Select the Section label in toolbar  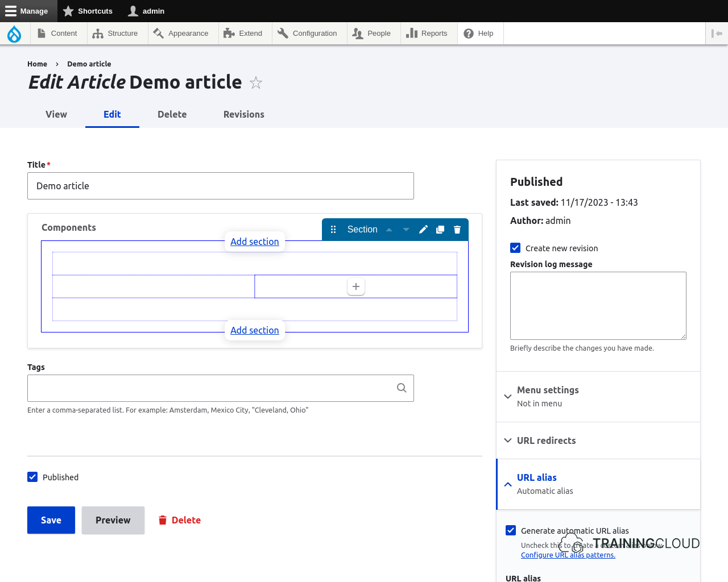tap(362, 230)
